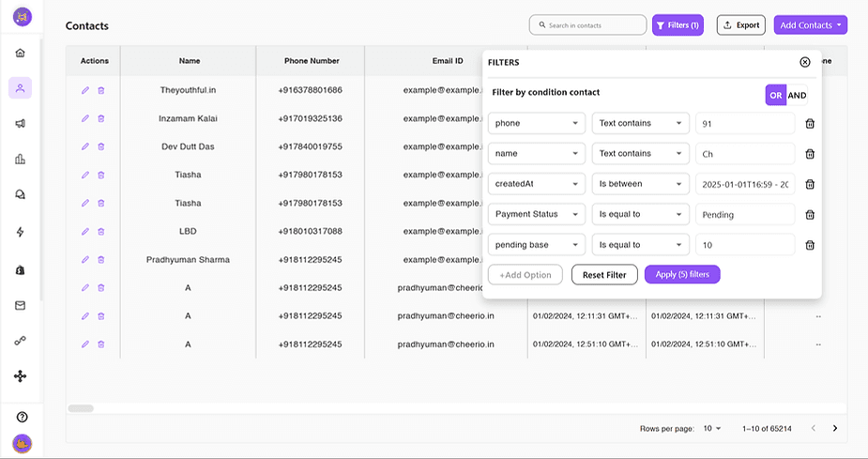Close the Filters panel
The height and width of the screenshot is (459, 868).
(805, 62)
